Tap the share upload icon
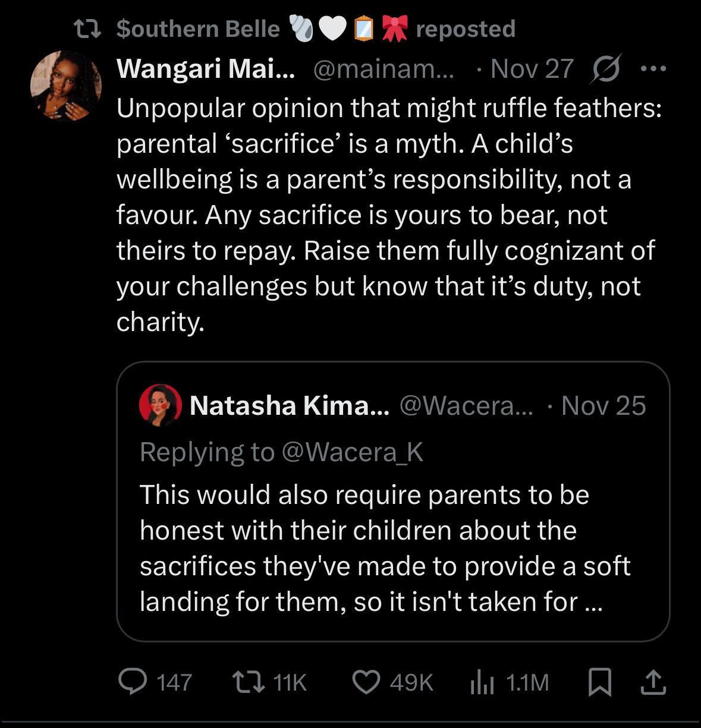 click(x=653, y=682)
